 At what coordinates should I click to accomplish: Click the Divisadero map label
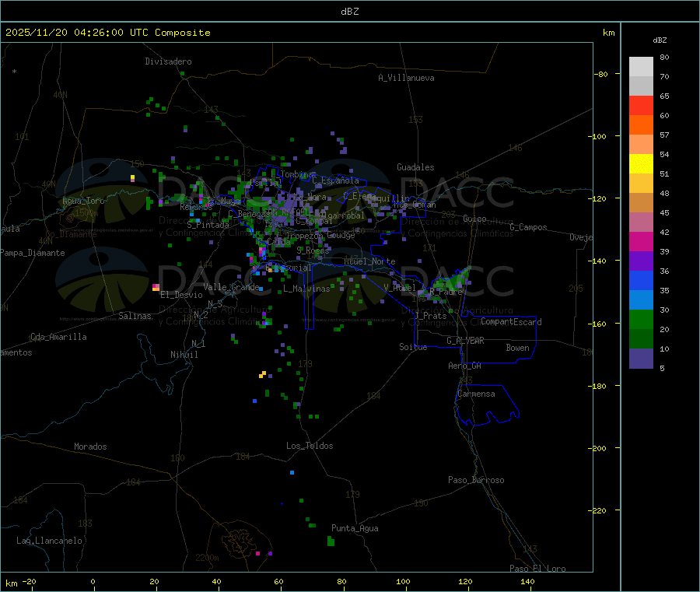click(x=168, y=61)
